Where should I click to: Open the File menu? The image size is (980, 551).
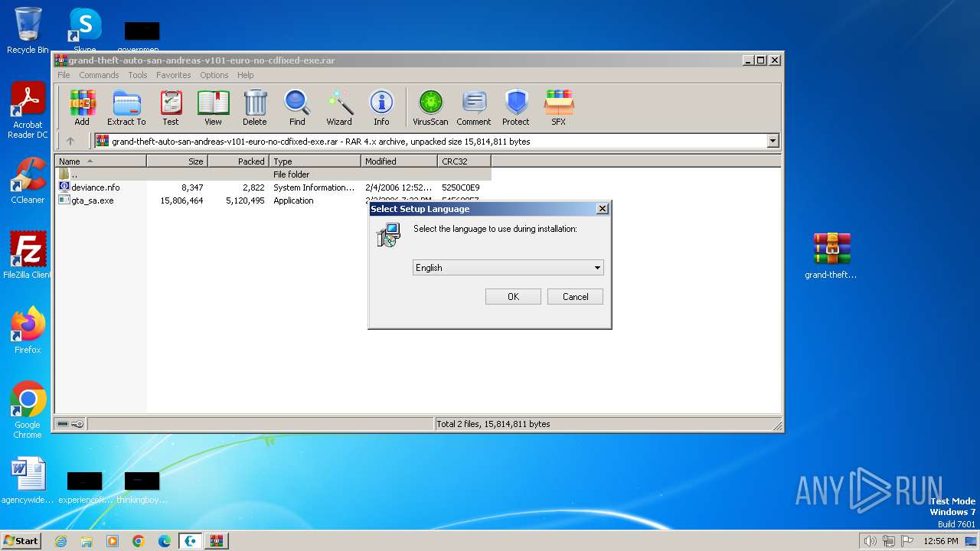point(64,75)
